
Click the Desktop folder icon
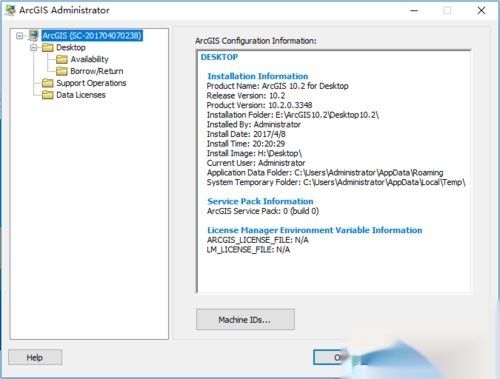[48, 47]
